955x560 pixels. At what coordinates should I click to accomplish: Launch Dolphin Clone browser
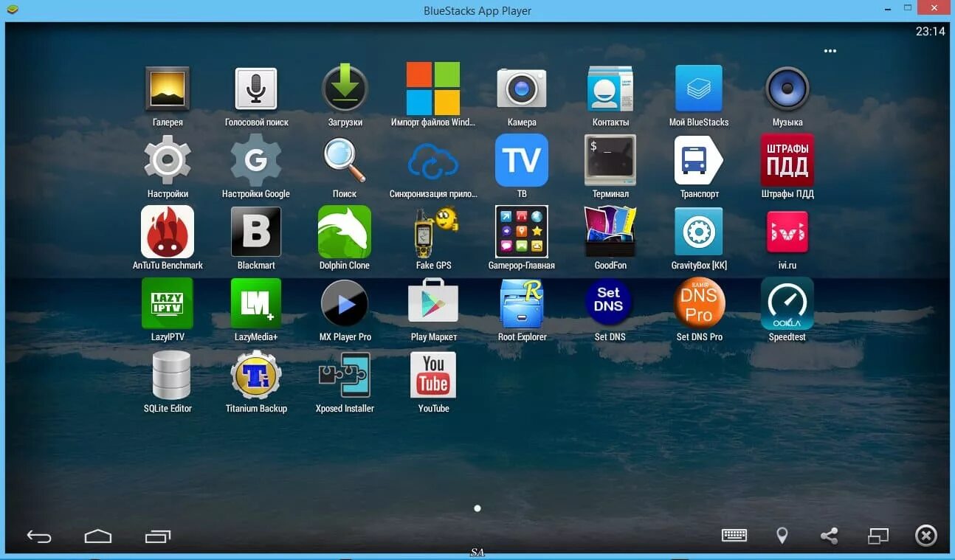345,232
